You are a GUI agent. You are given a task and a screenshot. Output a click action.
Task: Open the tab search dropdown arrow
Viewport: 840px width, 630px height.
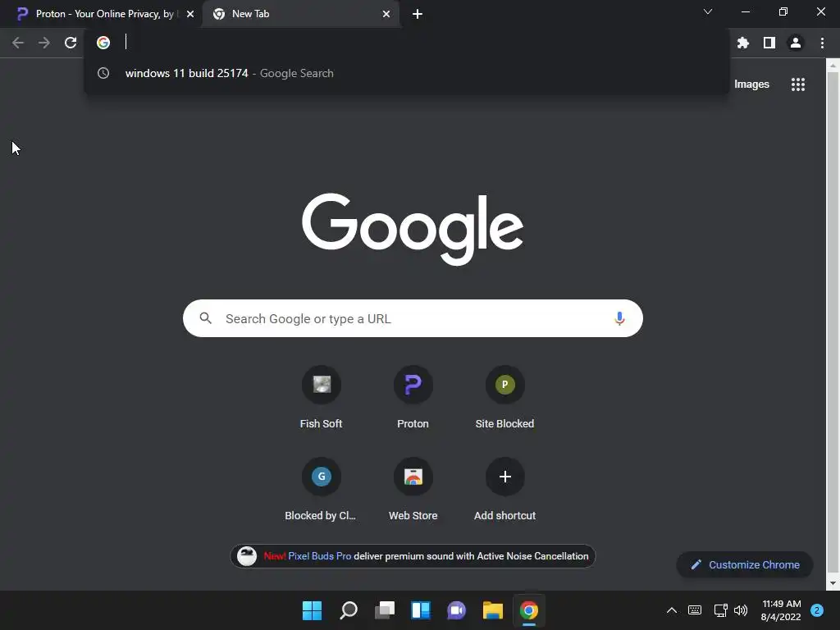click(708, 11)
